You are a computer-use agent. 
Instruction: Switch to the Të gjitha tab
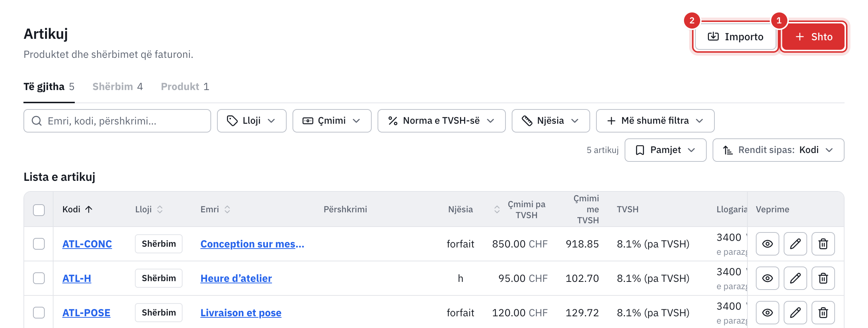tap(49, 87)
